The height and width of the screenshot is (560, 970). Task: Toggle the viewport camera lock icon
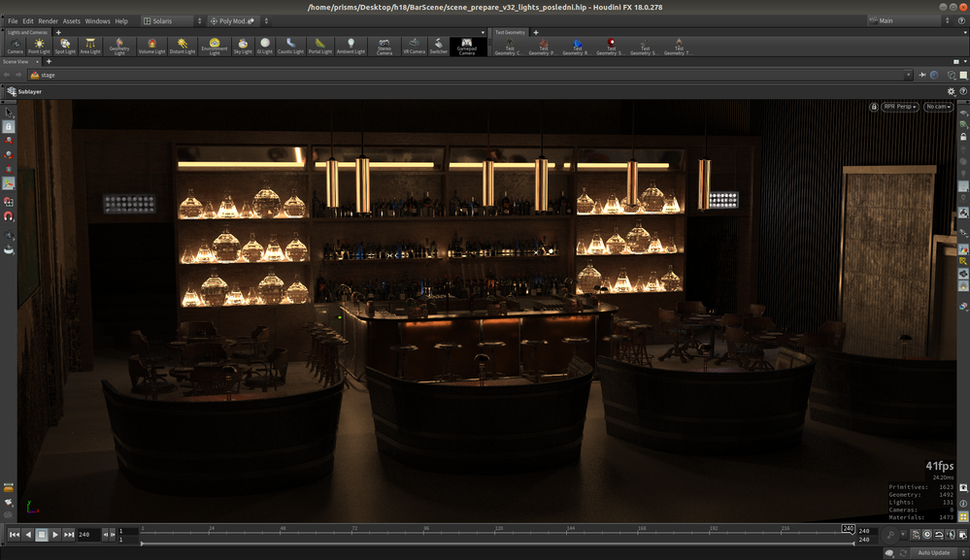coord(874,107)
